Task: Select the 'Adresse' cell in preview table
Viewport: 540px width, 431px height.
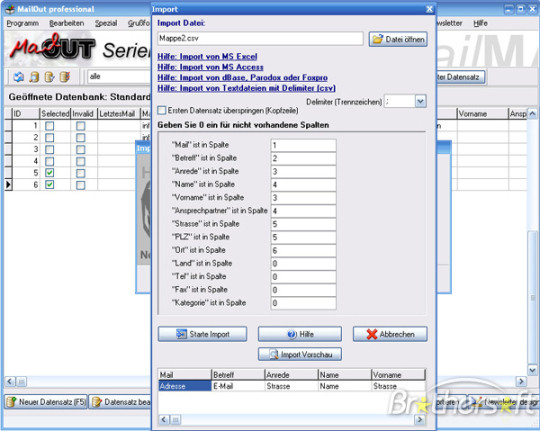Action: click(185, 386)
